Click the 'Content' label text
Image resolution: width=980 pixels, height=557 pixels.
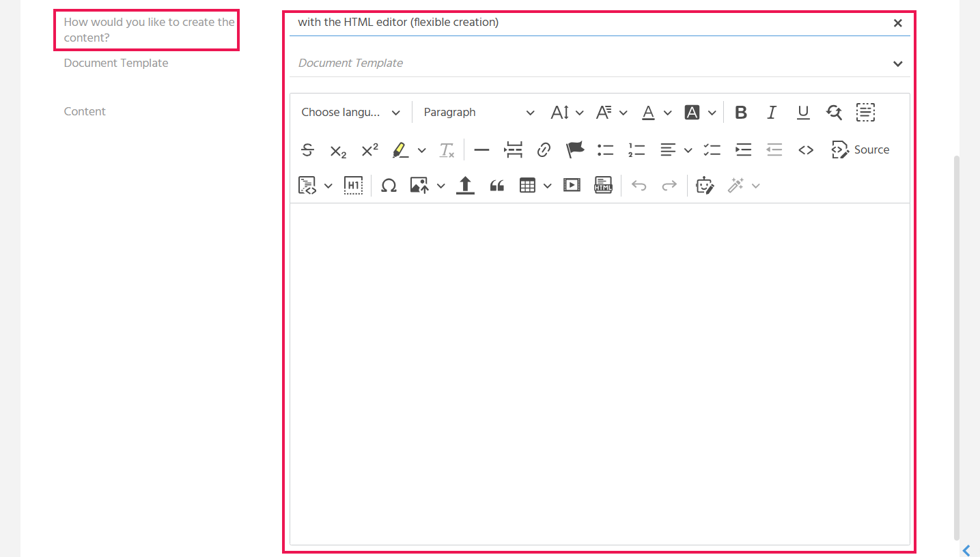point(85,111)
